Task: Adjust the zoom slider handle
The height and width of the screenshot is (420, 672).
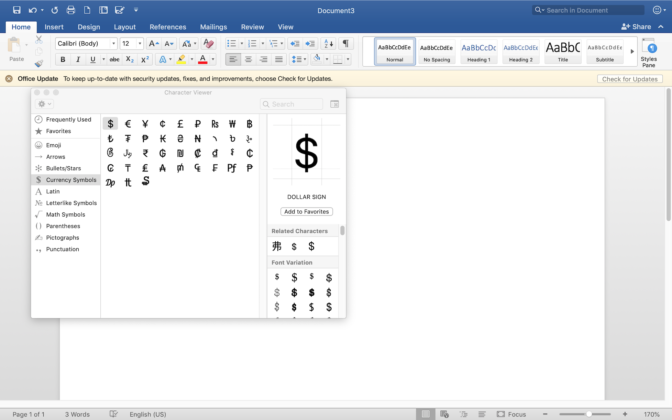Action: pos(589,414)
